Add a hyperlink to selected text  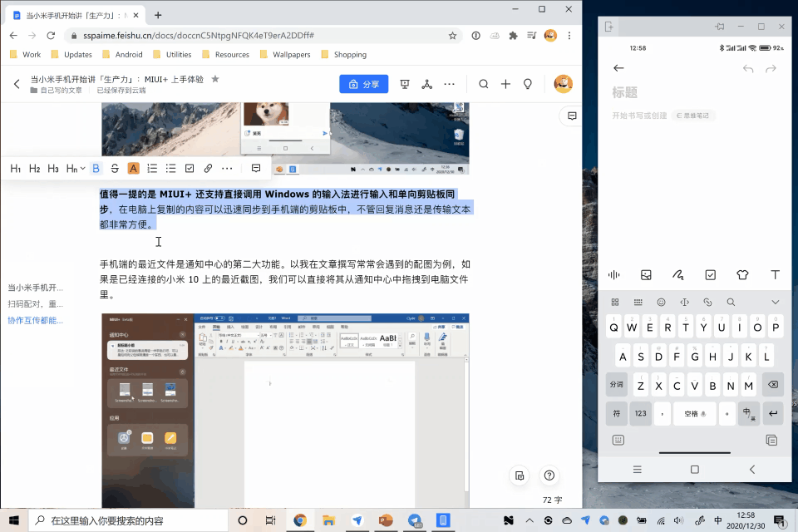(x=208, y=169)
